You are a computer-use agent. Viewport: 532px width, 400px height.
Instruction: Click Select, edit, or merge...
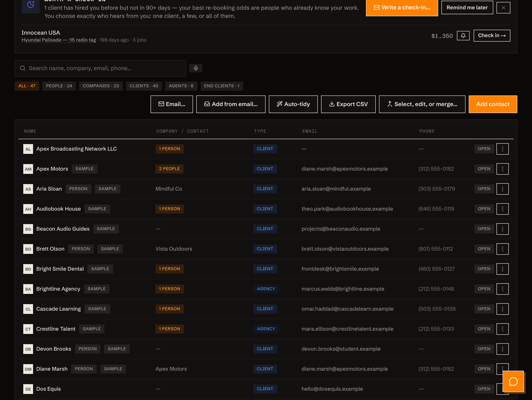(x=422, y=104)
